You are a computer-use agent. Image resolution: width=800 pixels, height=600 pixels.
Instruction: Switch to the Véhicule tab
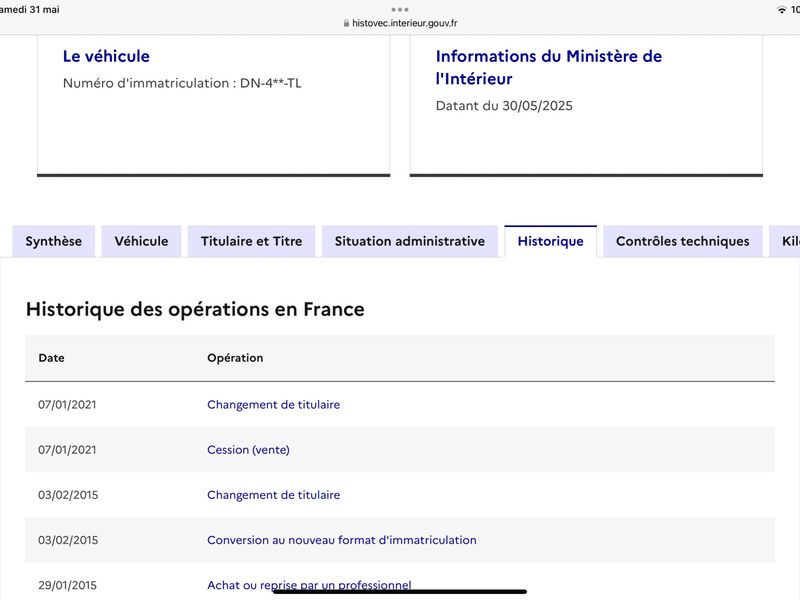(x=141, y=241)
